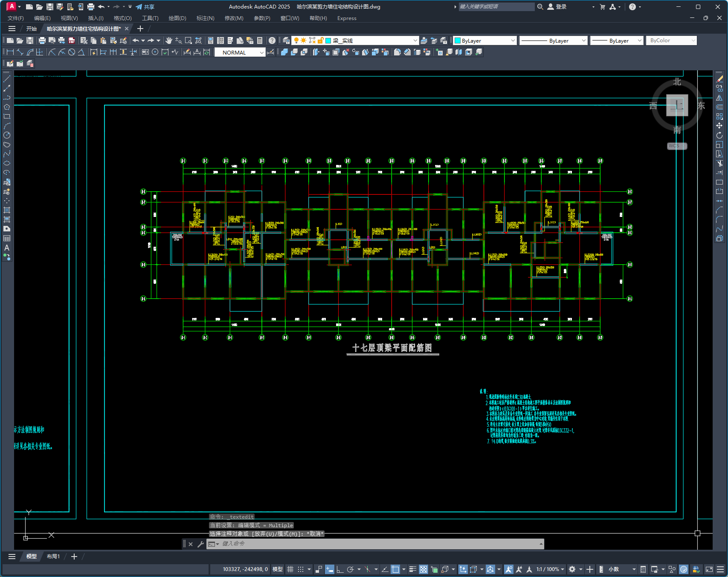This screenshot has width=728, height=577.
Task: Select the Circle tool in draw toolbar
Action: click(x=7, y=135)
